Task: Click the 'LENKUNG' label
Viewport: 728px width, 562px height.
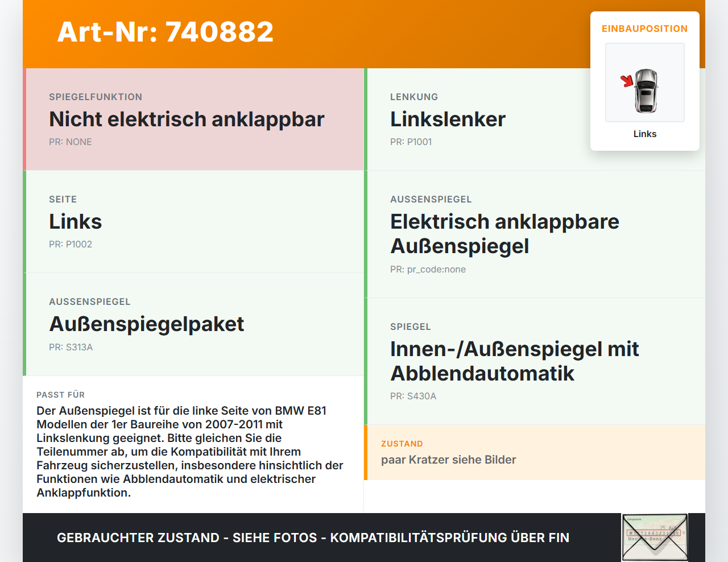Action: tap(414, 97)
